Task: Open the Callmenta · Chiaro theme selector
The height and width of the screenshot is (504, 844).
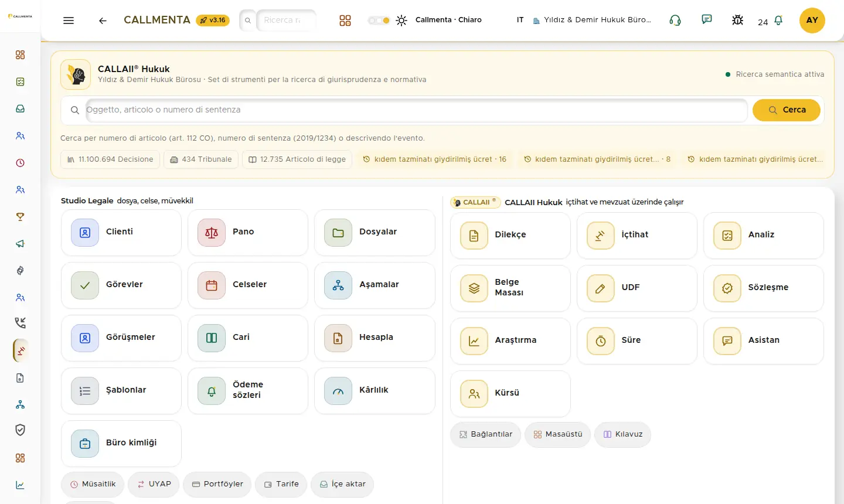Action: click(448, 20)
